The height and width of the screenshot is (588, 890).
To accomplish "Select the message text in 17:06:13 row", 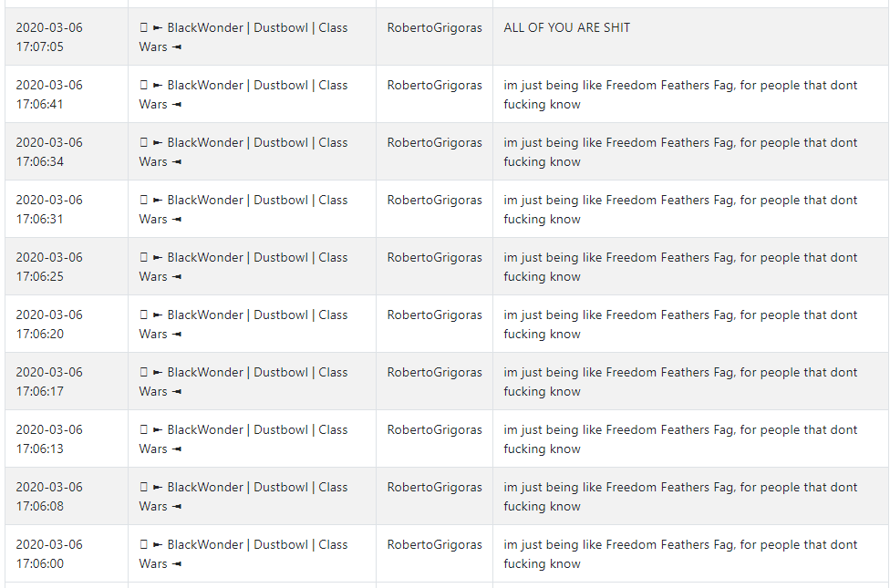I will coord(680,438).
